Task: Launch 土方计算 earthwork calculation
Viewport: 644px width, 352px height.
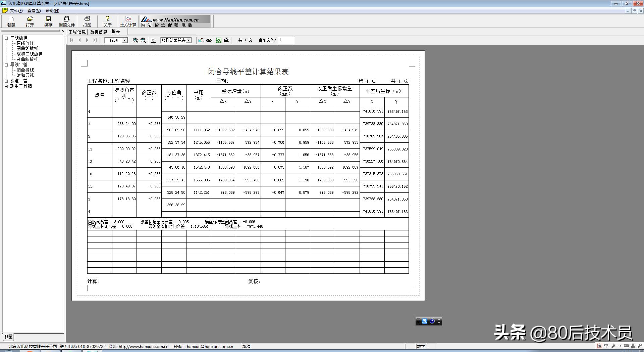Action: pyautogui.click(x=128, y=21)
